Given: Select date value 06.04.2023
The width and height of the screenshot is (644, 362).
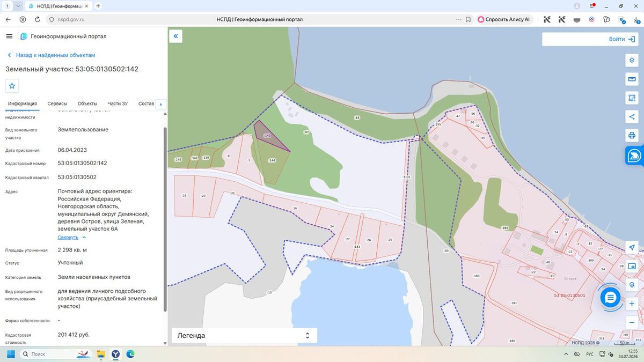Looking at the screenshot, I should pyautogui.click(x=72, y=150).
